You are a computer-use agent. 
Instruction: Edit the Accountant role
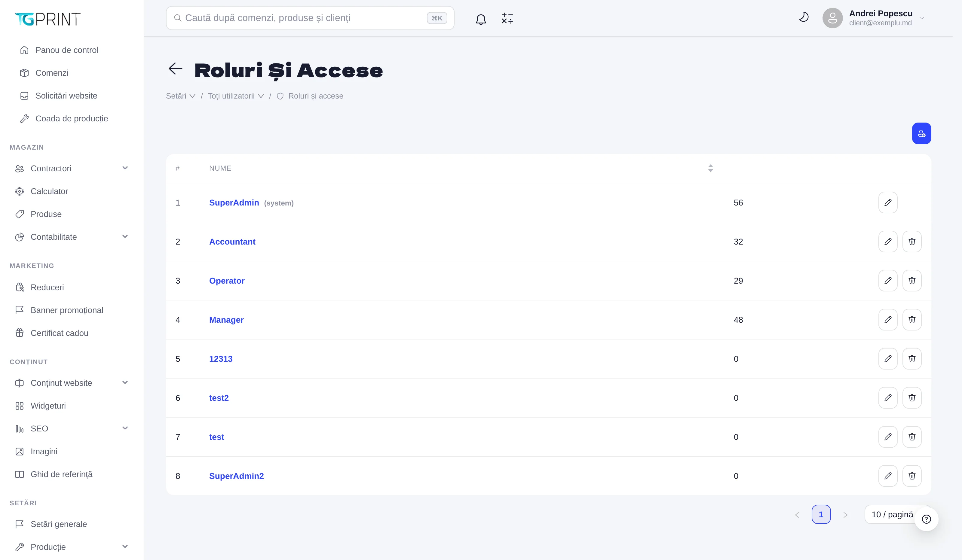[887, 242]
